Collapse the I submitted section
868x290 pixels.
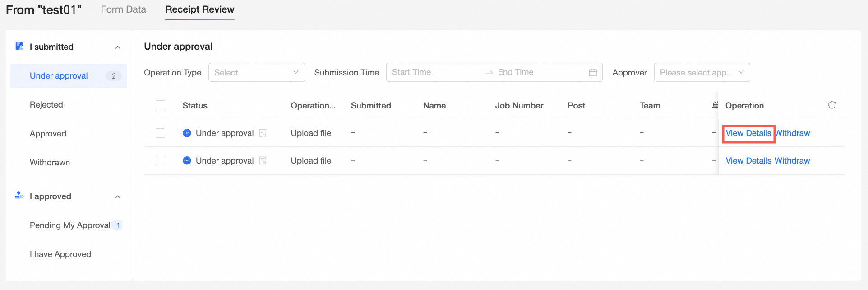(118, 47)
